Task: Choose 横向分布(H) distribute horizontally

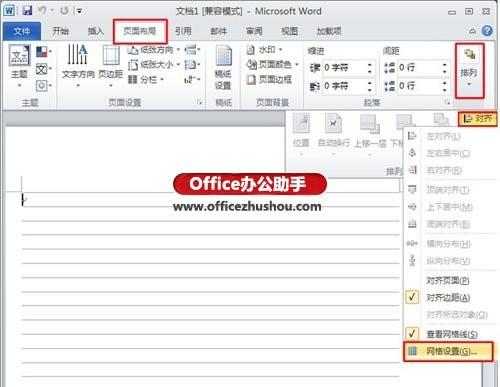Action: 449,244
